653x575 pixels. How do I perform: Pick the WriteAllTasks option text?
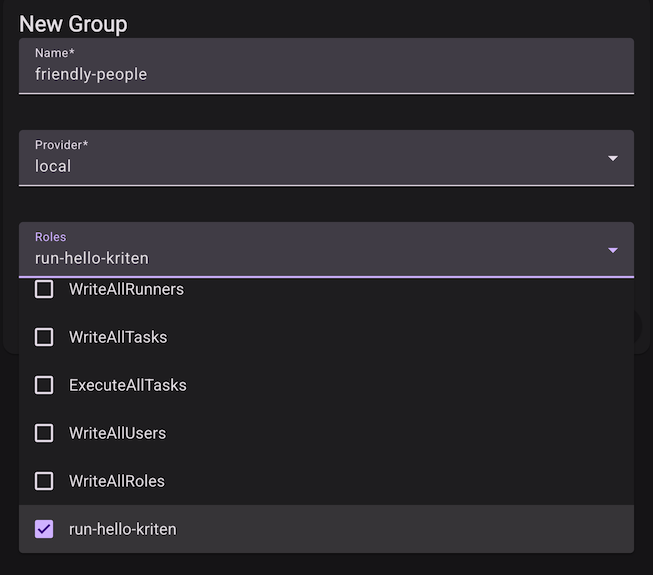[x=118, y=337]
